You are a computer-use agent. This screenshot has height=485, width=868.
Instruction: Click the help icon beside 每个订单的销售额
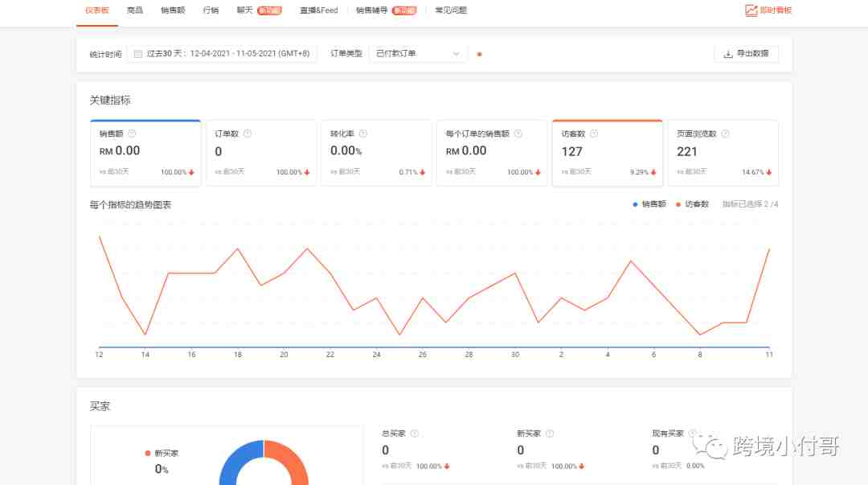tap(518, 134)
